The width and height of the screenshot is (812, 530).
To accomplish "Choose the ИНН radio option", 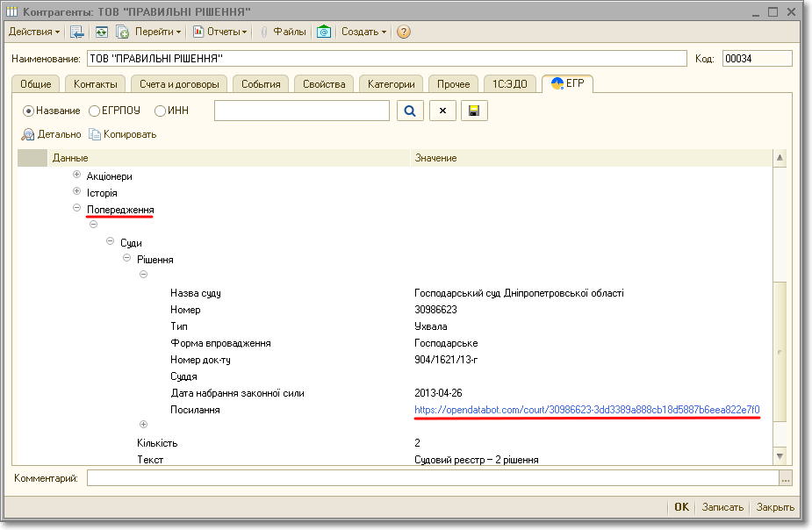I will [160, 111].
